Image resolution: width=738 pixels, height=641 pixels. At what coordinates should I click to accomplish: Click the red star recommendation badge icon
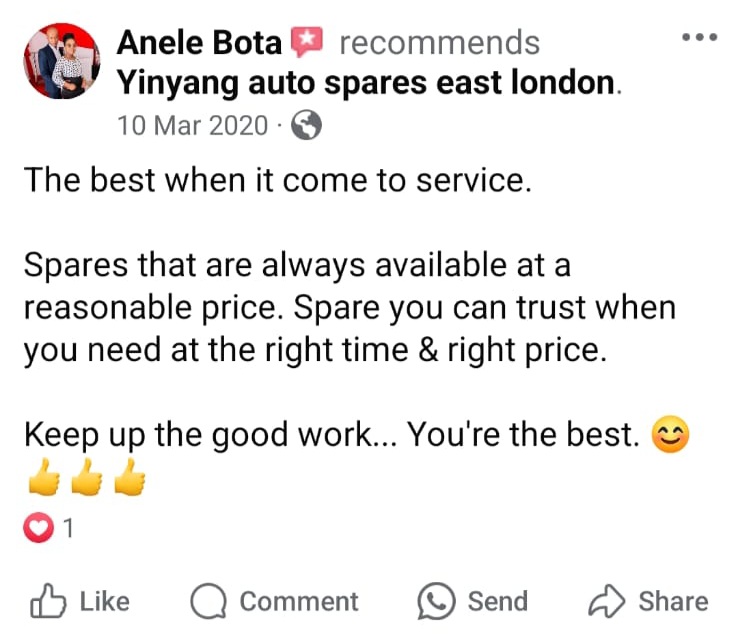click(x=306, y=42)
